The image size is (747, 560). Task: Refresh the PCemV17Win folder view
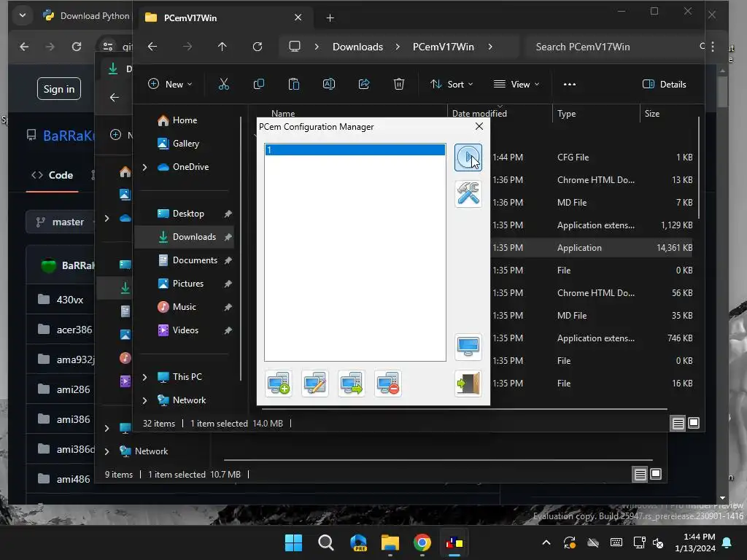(258, 47)
